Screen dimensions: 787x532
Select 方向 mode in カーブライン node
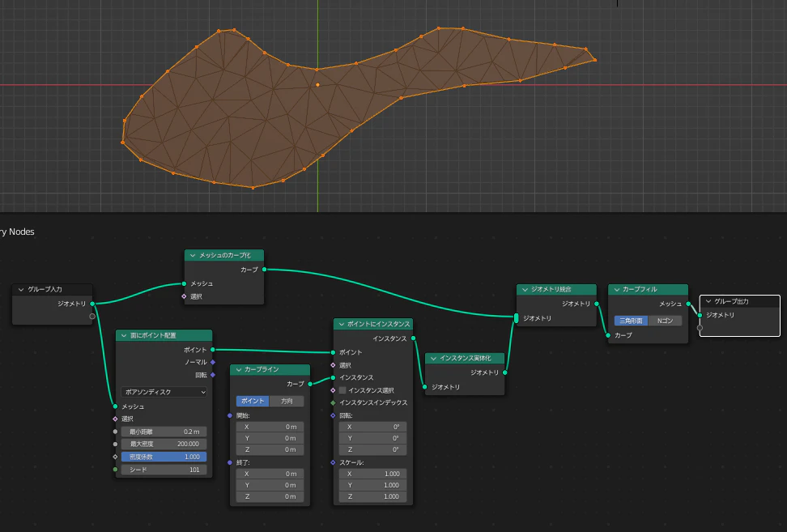[x=287, y=401]
